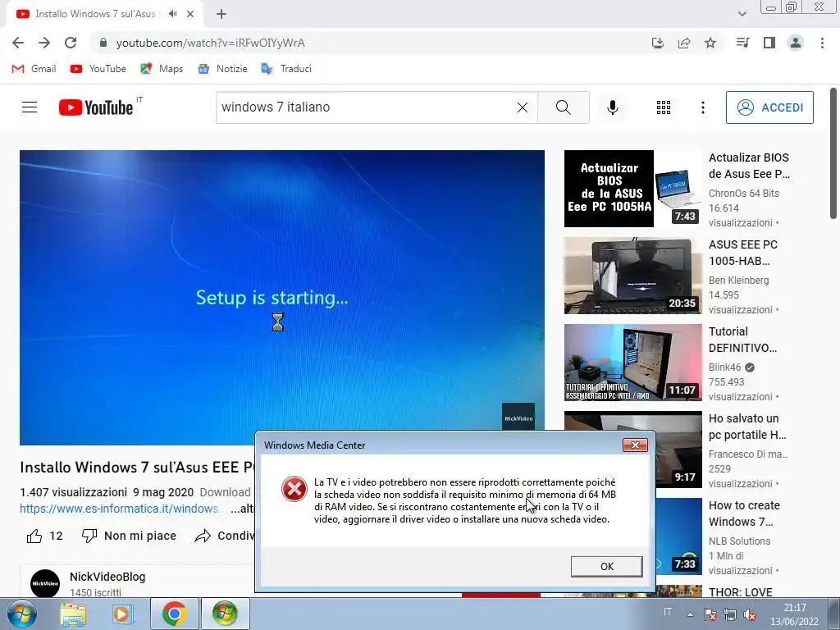Open YouTube settings three-dot menu
This screenshot has width=840, height=630.
(703, 107)
